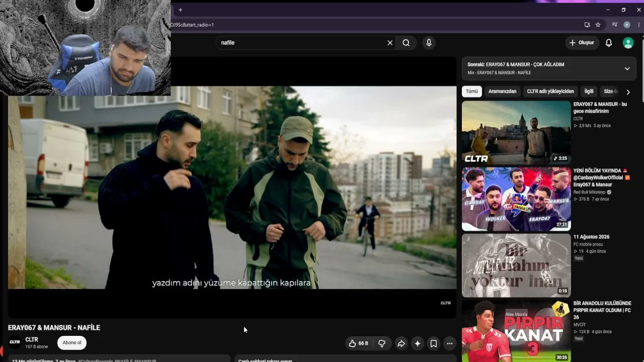Click the CLTR channel avatar

tap(15, 342)
